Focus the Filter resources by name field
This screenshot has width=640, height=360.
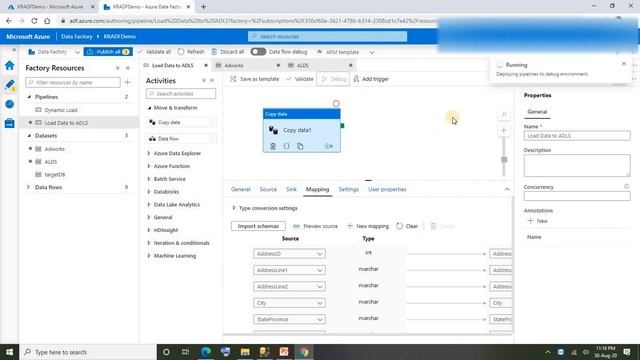click(x=73, y=82)
